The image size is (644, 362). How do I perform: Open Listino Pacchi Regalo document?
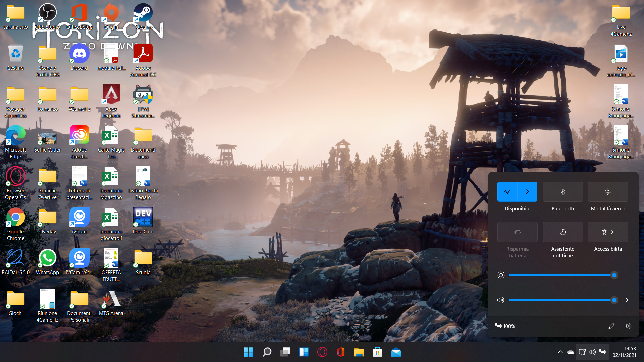(x=143, y=184)
